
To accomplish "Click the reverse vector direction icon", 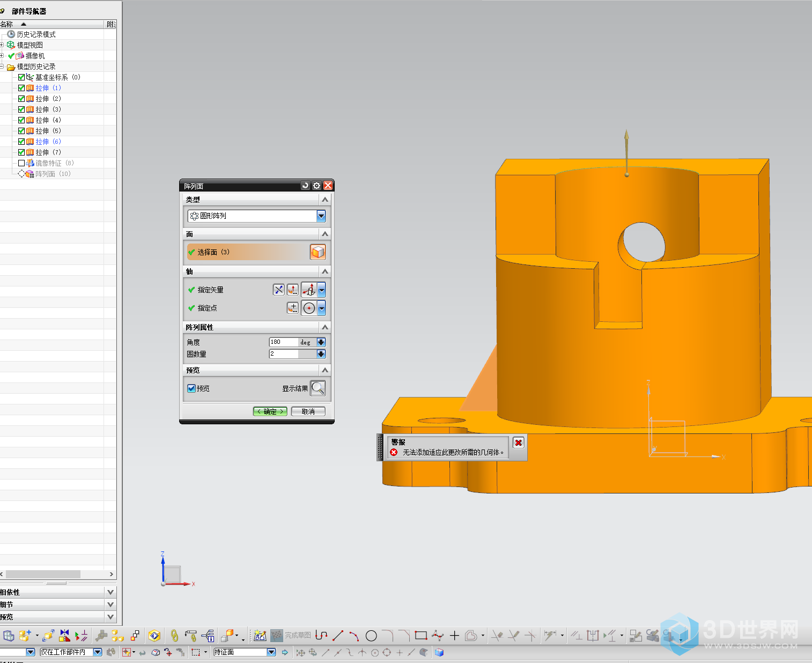I will [x=278, y=290].
